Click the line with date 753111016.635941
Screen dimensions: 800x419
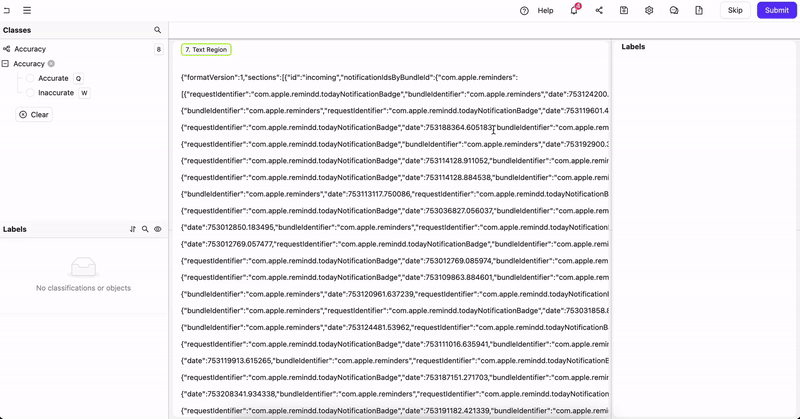[395, 344]
